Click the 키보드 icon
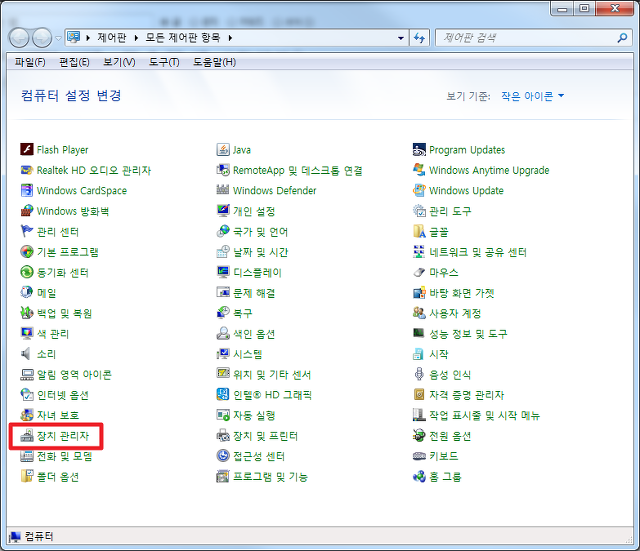The image size is (640, 551). pyautogui.click(x=419, y=456)
